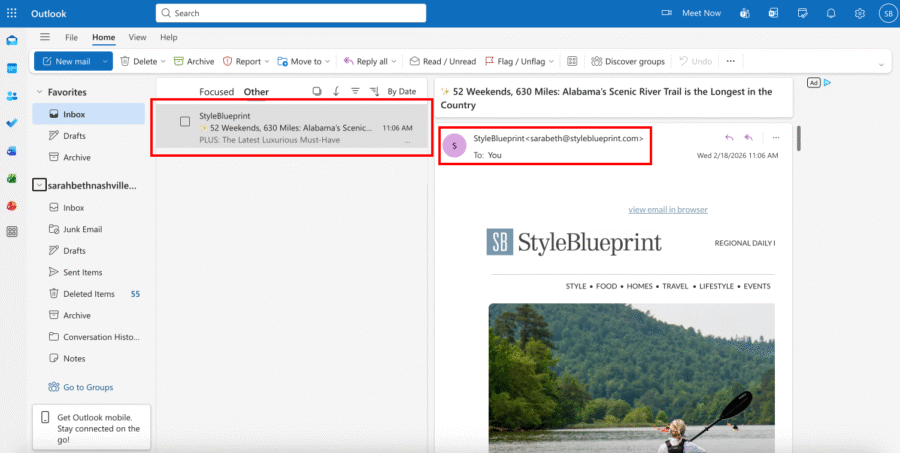This screenshot has width=900, height=453.
Task: Open the StyleBlueprint message in list
Action: point(292,127)
